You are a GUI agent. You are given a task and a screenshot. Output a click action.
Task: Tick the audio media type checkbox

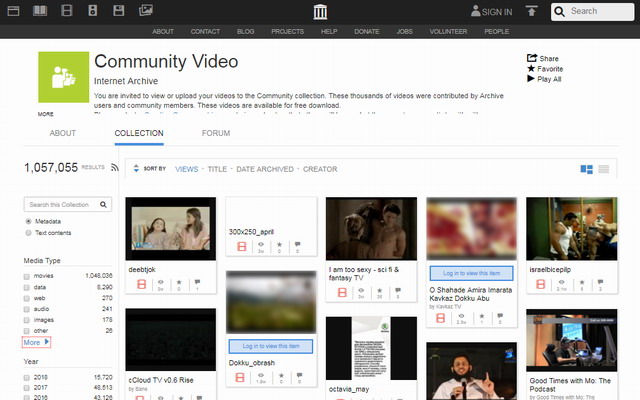[x=28, y=308]
